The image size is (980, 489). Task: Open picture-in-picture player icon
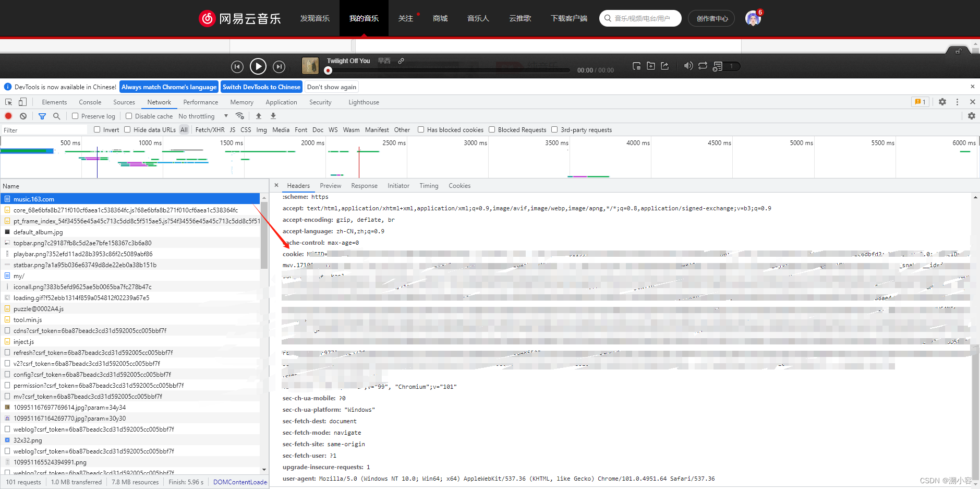click(636, 66)
